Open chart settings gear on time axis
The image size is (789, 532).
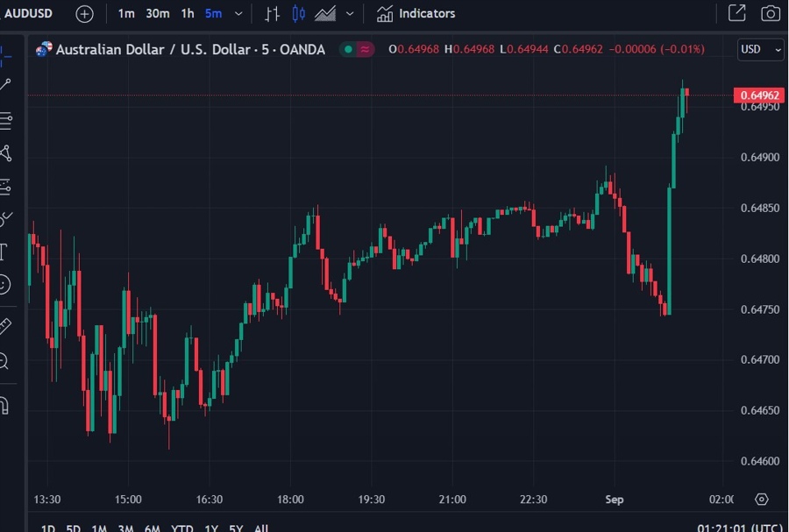tap(761, 499)
